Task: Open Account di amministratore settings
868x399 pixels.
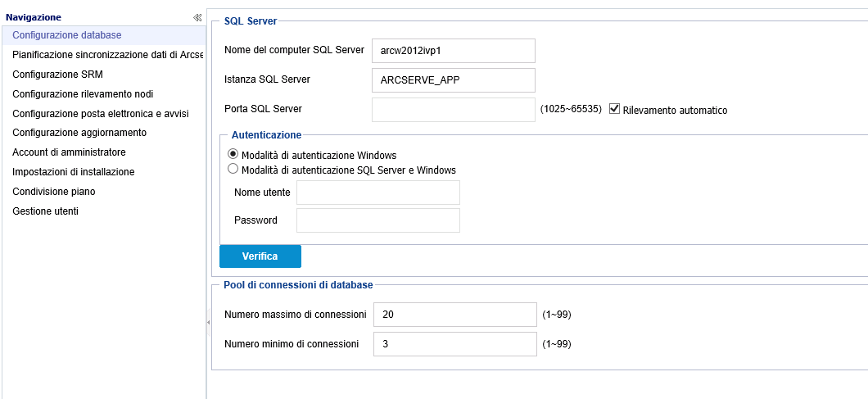Action: click(70, 152)
